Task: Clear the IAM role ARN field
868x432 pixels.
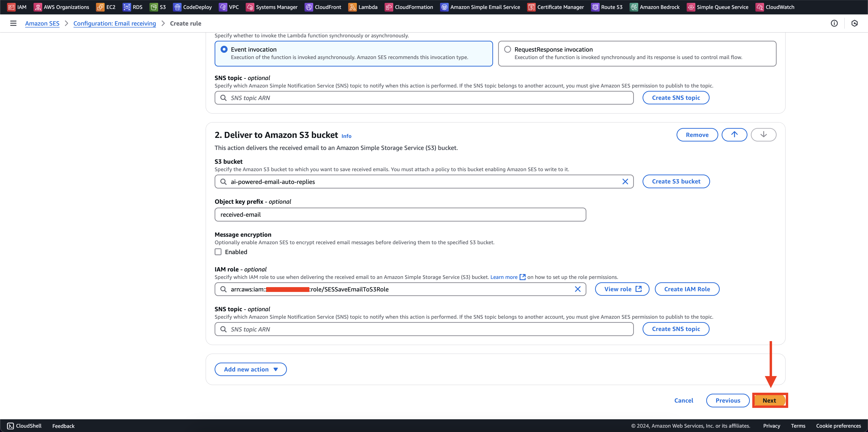Action: (578, 289)
